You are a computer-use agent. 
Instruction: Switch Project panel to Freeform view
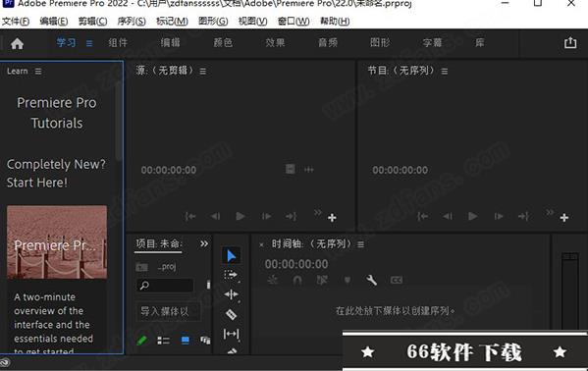pyautogui.click(x=205, y=341)
